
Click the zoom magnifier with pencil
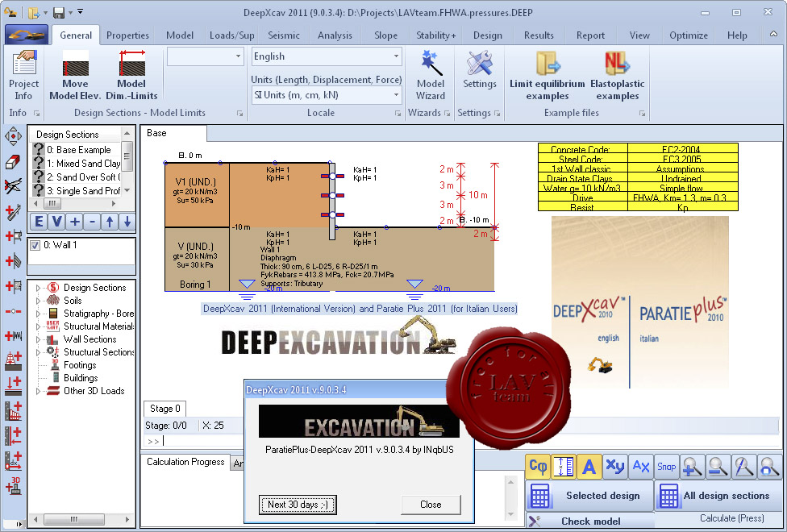click(x=743, y=467)
